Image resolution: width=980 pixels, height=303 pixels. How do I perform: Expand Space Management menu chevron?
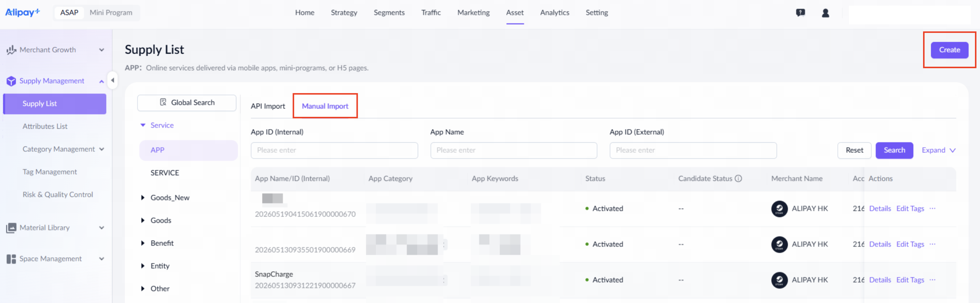tap(102, 259)
